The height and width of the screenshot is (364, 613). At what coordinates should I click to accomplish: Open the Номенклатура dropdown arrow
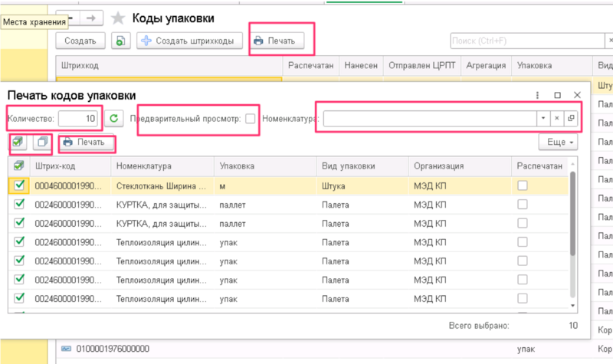(543, 119)
